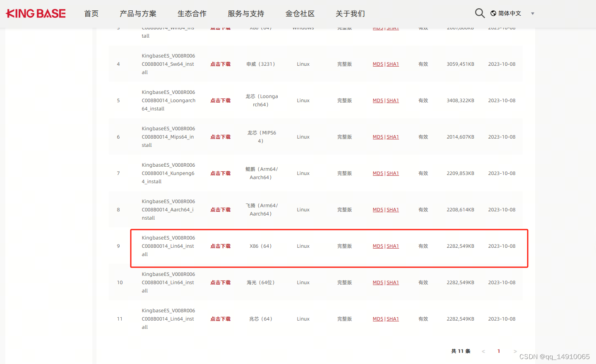The image size is (596, 364).
Task: Click 点击下载 for X86(64) Linux row
Action: pyautogui.click(x=221, y=246)
